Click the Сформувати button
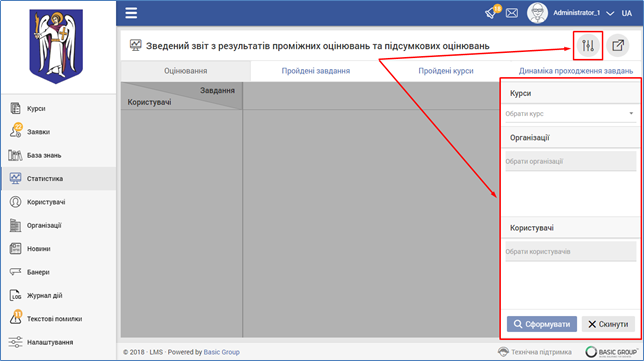 pos(542,324)
